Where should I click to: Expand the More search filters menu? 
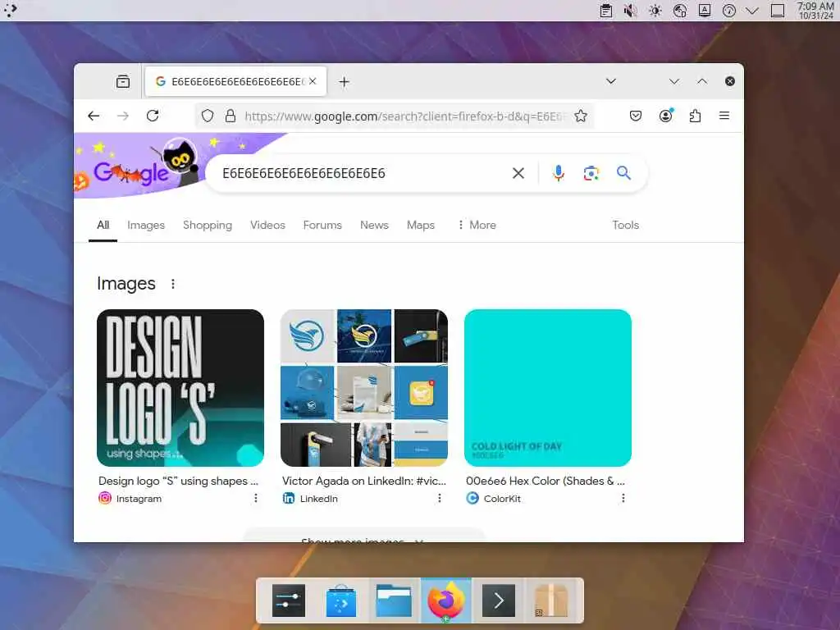(477, 225)
